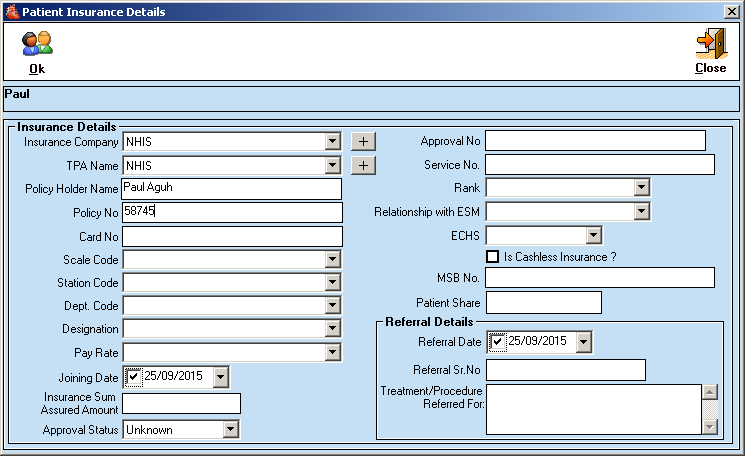Uncheck the Referral Date checkbox
Viewport: 745px width, 456px height.
(x=497, y=342)
